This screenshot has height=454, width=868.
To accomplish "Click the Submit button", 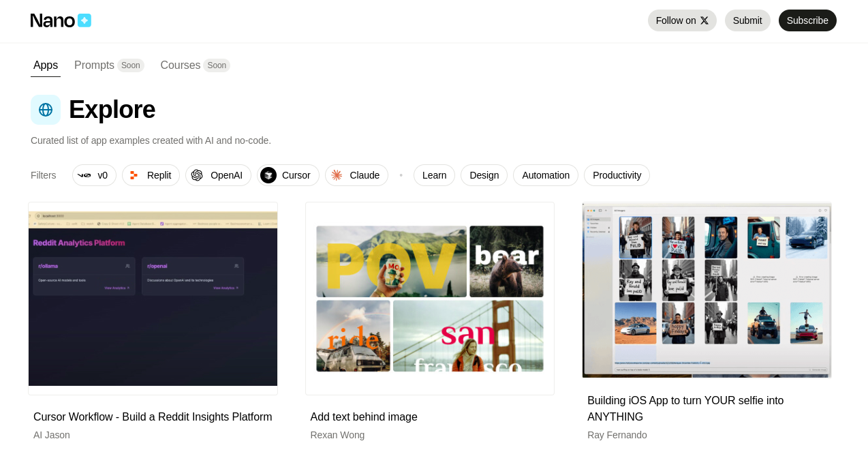I will click(747, 20).
